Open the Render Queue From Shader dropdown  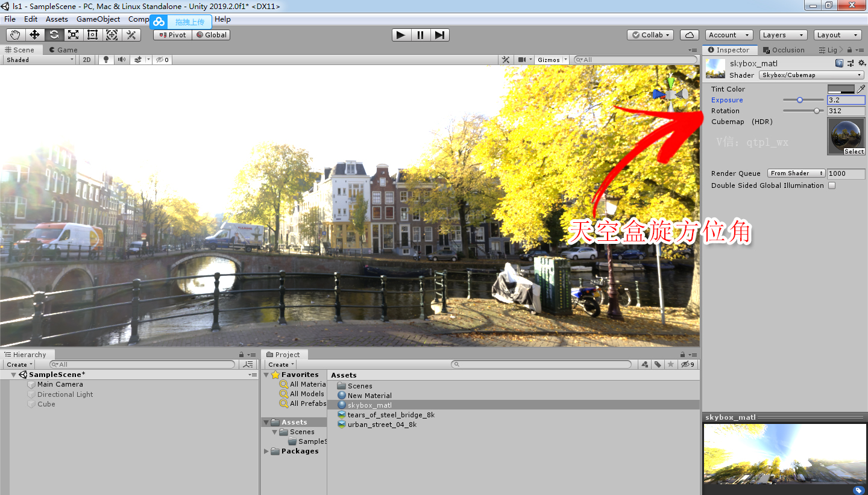click(x=796, y=173)
